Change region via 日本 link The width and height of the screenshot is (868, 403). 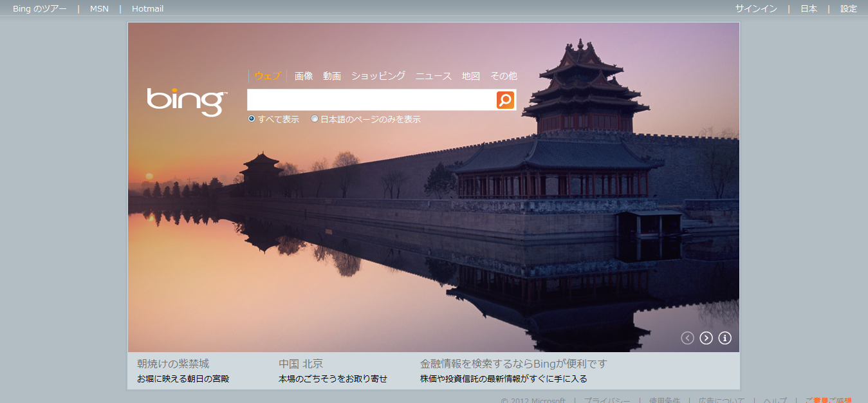tap(809, 9)
